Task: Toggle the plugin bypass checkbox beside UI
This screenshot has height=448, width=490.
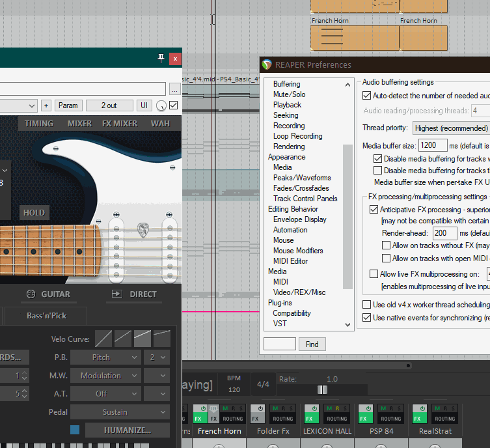Action: click(x=173, y=105)
